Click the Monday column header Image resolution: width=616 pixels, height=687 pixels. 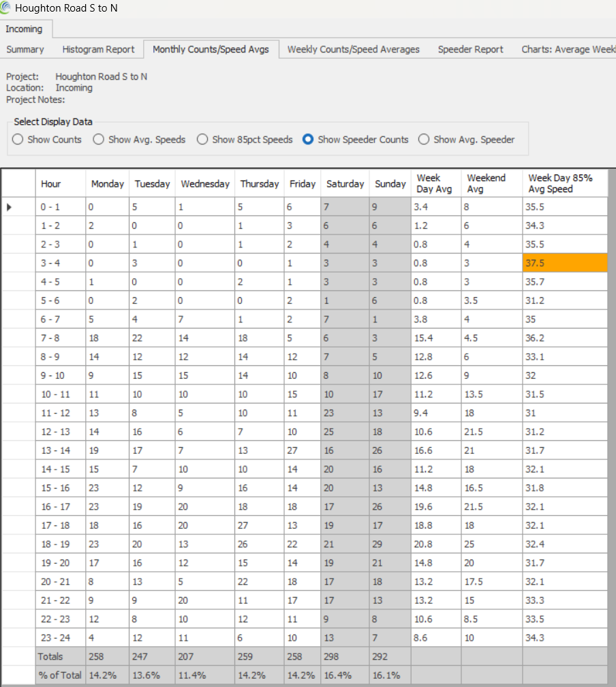coord(108,183)
